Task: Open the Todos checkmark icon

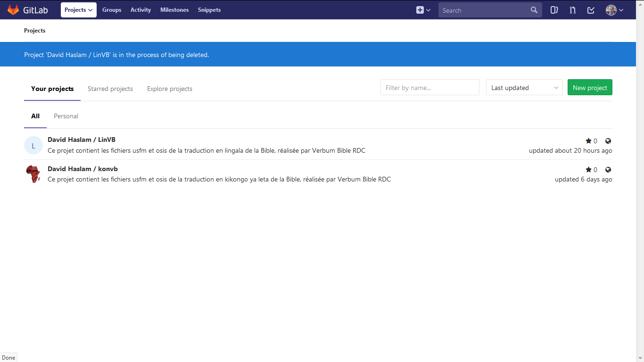Action: 591,10
